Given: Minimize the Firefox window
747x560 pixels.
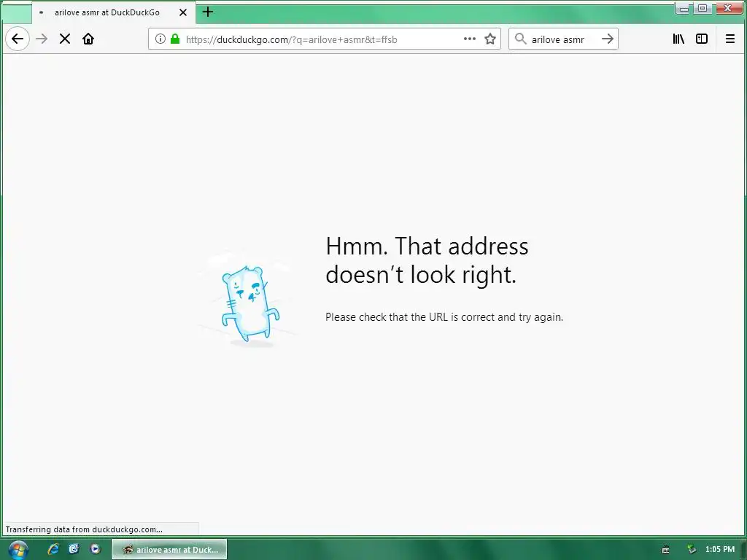Looking at the screenshot, I should coord(684,8).
